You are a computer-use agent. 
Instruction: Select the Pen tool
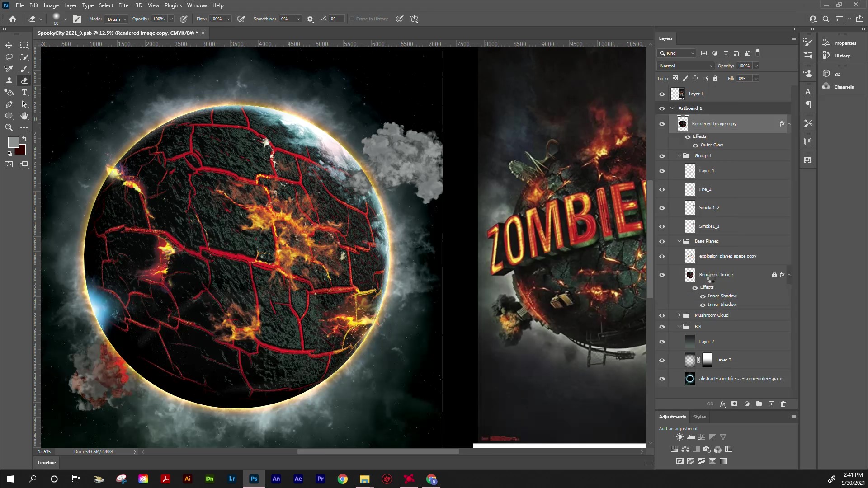(9, 104)
